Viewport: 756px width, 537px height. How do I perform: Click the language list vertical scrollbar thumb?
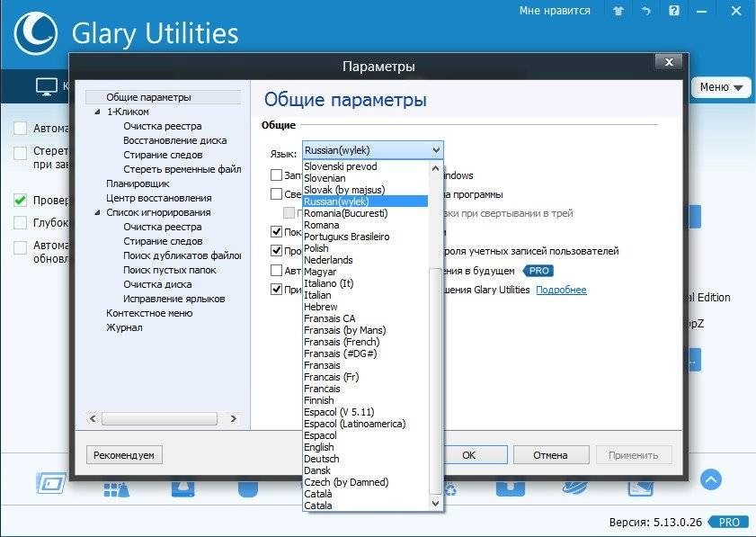pos(435,381)
